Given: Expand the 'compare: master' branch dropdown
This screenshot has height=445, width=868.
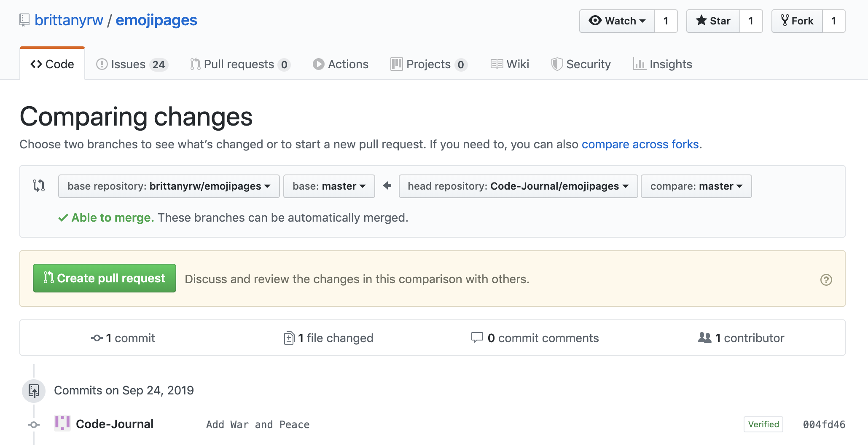Looking at the screenshot, I should pos(696,186).
